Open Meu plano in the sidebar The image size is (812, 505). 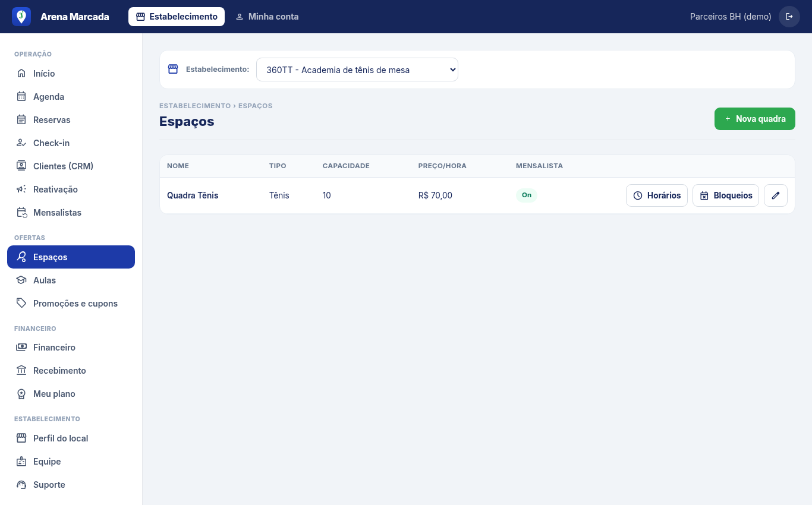point(71,394)
